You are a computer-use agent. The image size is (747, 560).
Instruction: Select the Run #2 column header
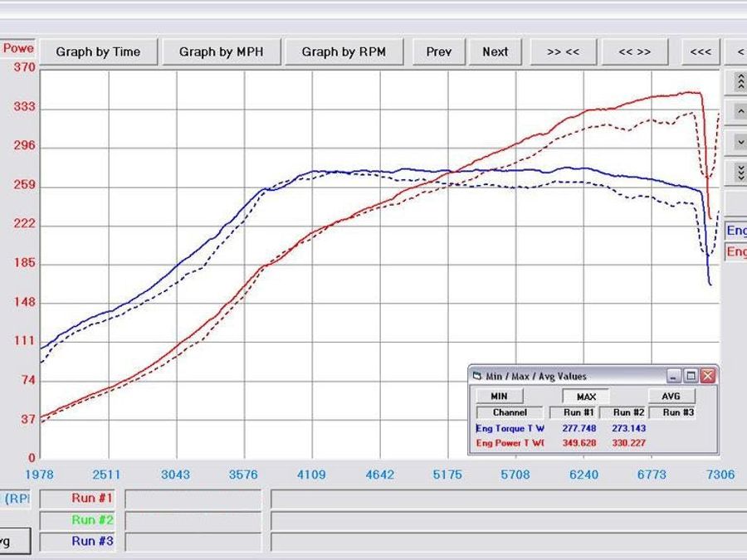click(623, 412)
